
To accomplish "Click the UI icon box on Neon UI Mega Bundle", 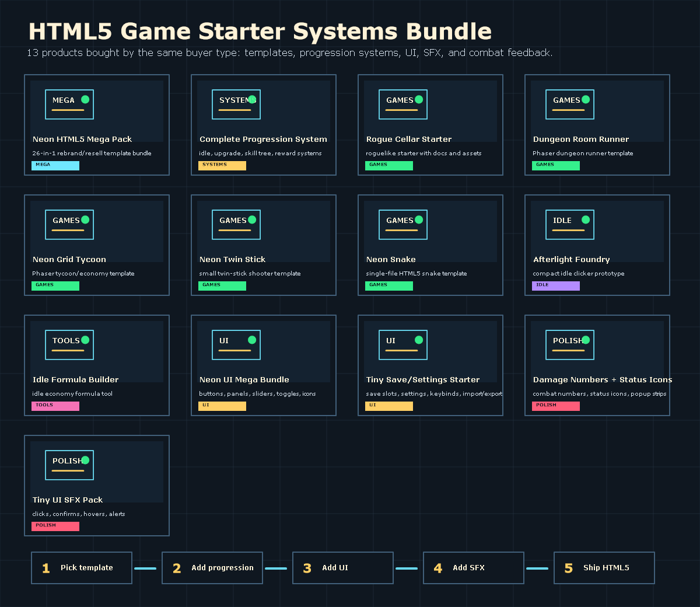I will point(236,345).
